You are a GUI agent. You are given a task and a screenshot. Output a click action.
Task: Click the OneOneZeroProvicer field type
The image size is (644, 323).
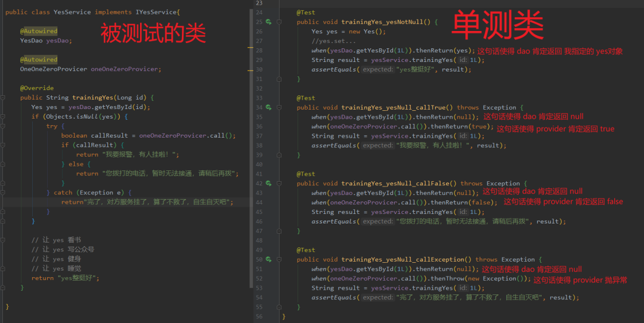pyautogui.click(x=53, y=69)
